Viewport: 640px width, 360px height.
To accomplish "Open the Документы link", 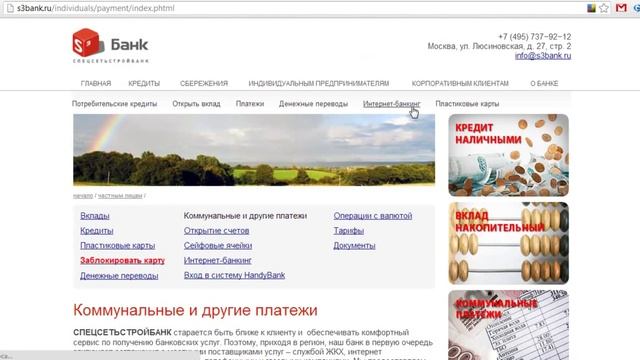I will coord(354,246).
